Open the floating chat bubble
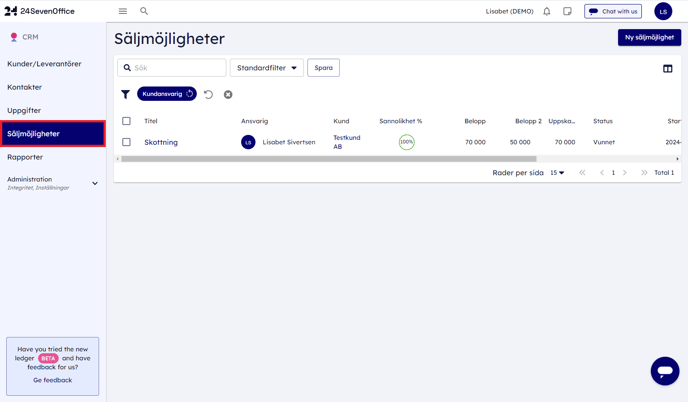Viewport: 688px width, 402px height. tap(664, 370)
